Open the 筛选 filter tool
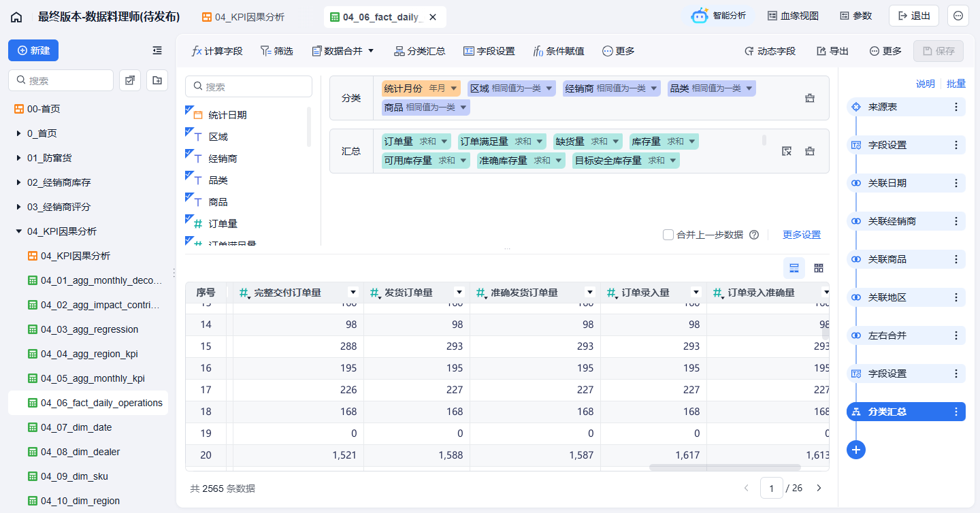Screen dimensions: 980x513 point(276,51)
